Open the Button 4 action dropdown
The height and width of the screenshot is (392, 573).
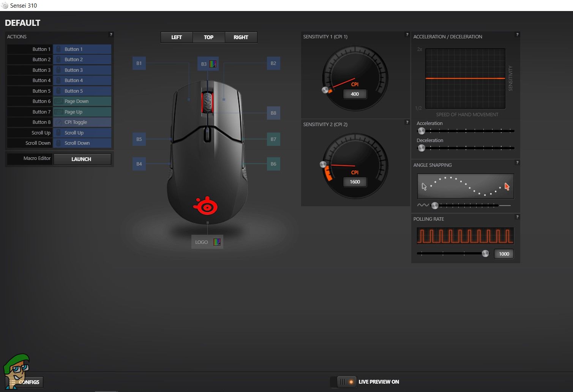[82, 81]
